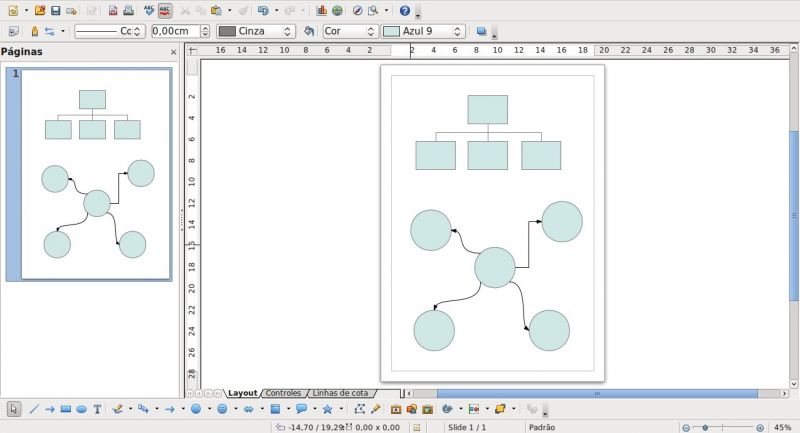Click the Print icon
The width and height of the screenshot is (800, 433).
tap(128, 10)
